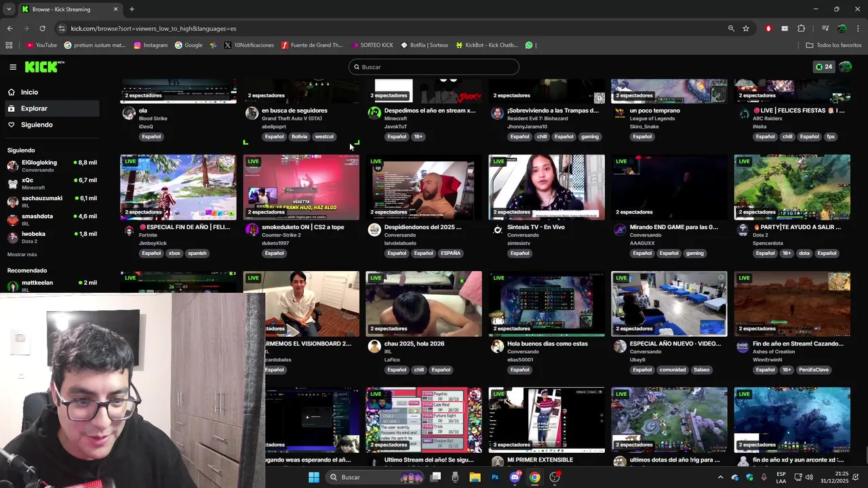This screenshot has width=868, height=488.
Task: Open Sintesis TV En Vivo thumbnail
Action: click(547, 187)
